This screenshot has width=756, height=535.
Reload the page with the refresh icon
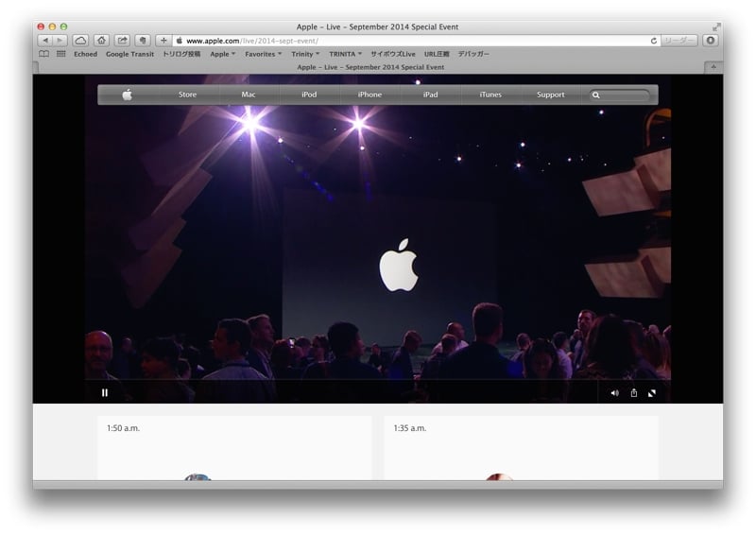coord(653,41)
